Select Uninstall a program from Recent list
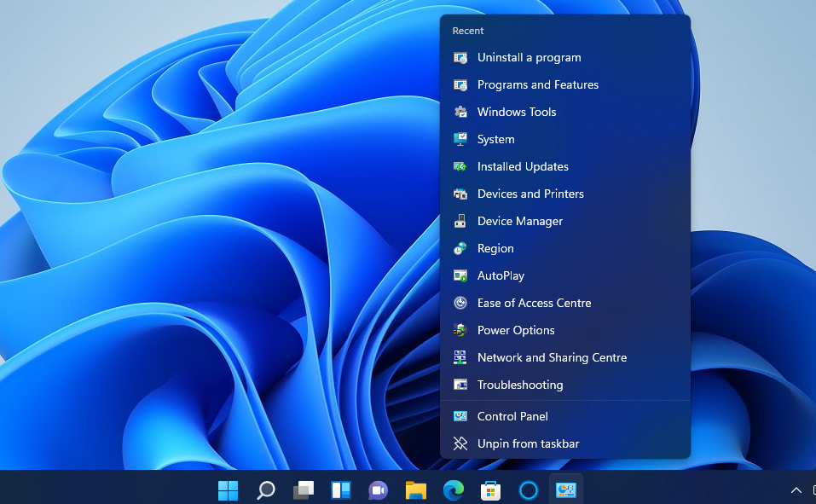Viewport: 816px width, 504px height. [x=529, y=57]
